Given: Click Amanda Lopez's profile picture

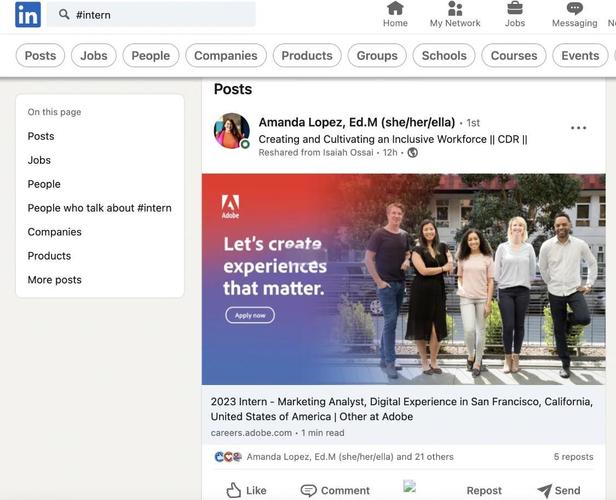Looking at the screenshot, I should [231, 131].
